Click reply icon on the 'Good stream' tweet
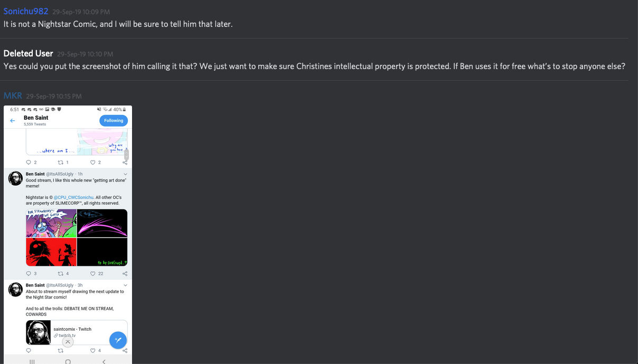The width and height of the screenshot is (638, 364). click(x=29, y=274)
